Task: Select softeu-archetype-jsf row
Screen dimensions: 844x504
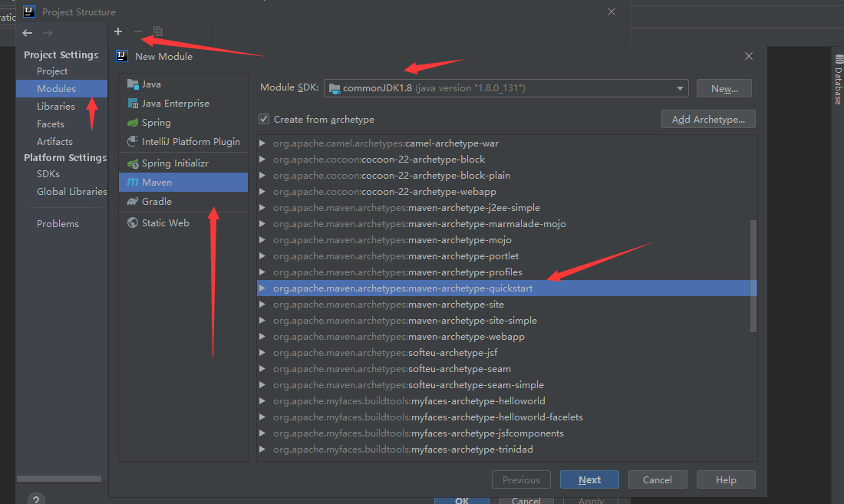Action: pyautogui.click(x=506, y=353)
